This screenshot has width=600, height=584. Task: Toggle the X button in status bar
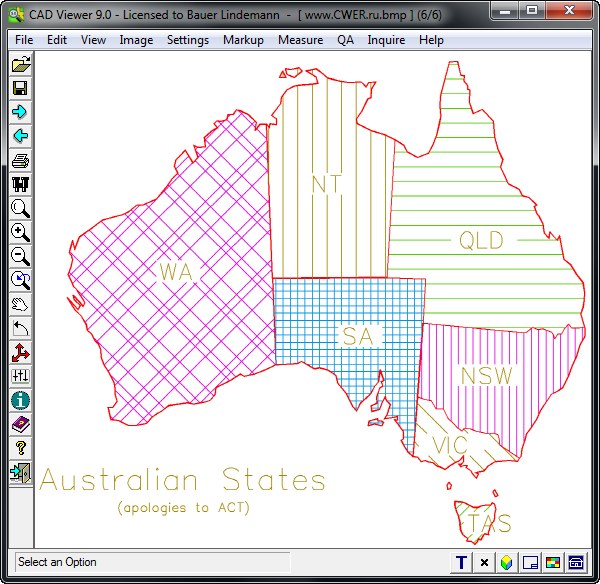click(x=485, y=563)
